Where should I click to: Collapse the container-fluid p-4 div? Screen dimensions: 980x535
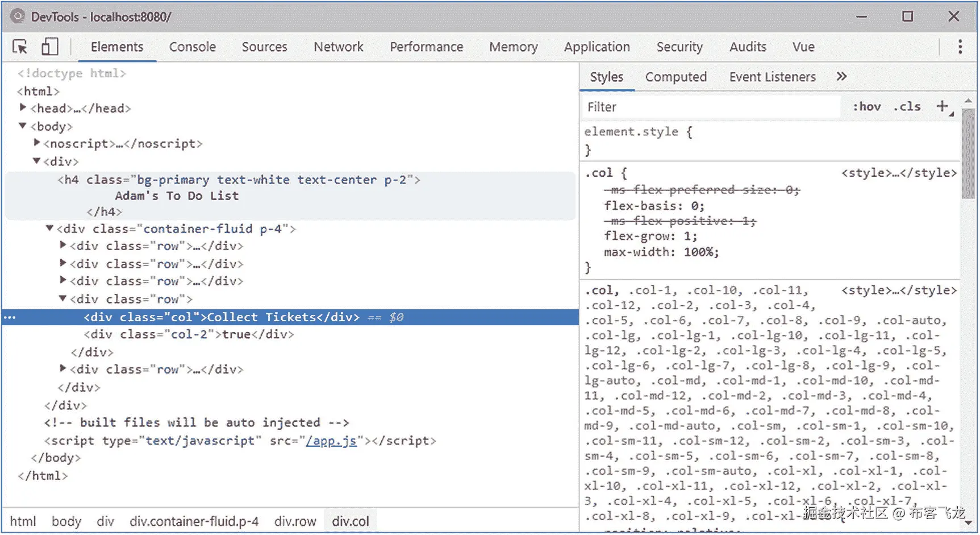(x=49, y=228)
